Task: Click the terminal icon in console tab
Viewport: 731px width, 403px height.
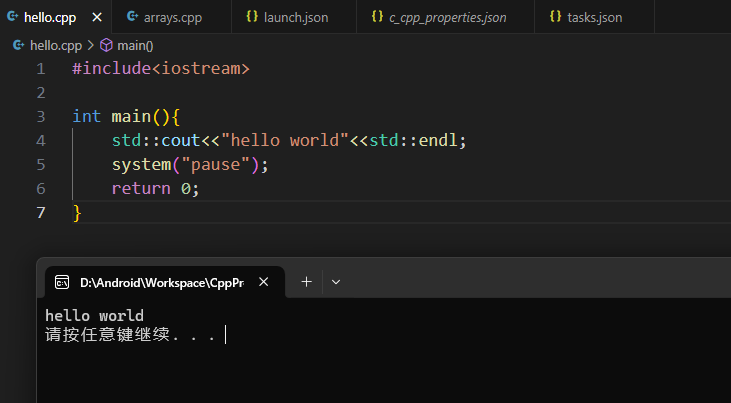Action: [62, 282]
